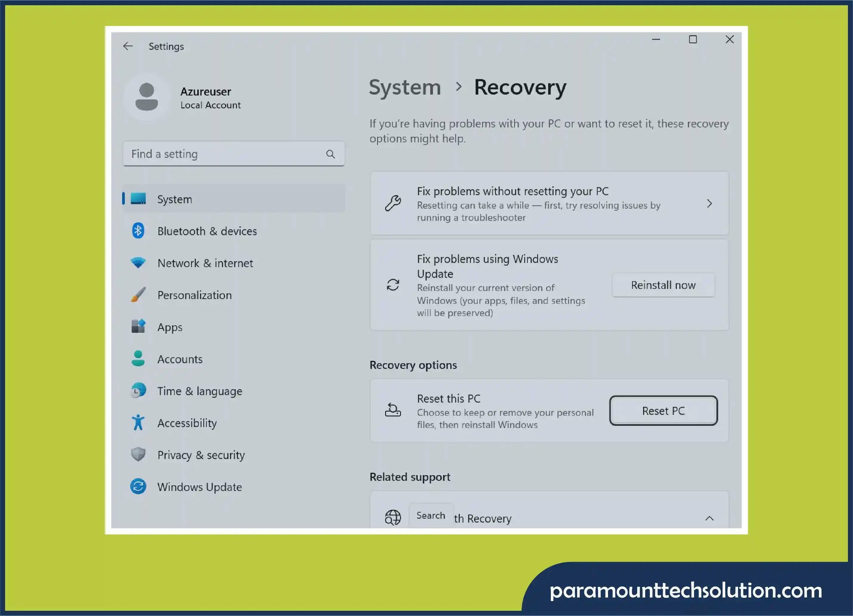Click the Wi-Fi Network icon in sidebar
This screenshot has width=853, height=616.
pos(138,263)
